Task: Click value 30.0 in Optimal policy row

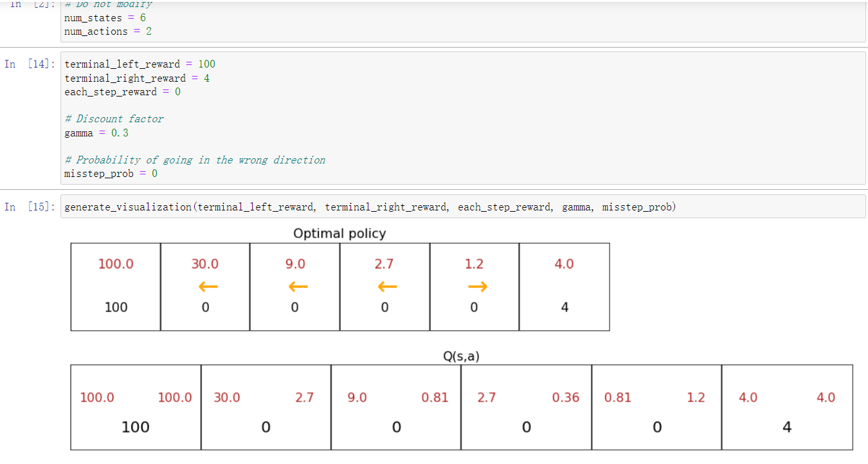Action: tap(205, 264)
